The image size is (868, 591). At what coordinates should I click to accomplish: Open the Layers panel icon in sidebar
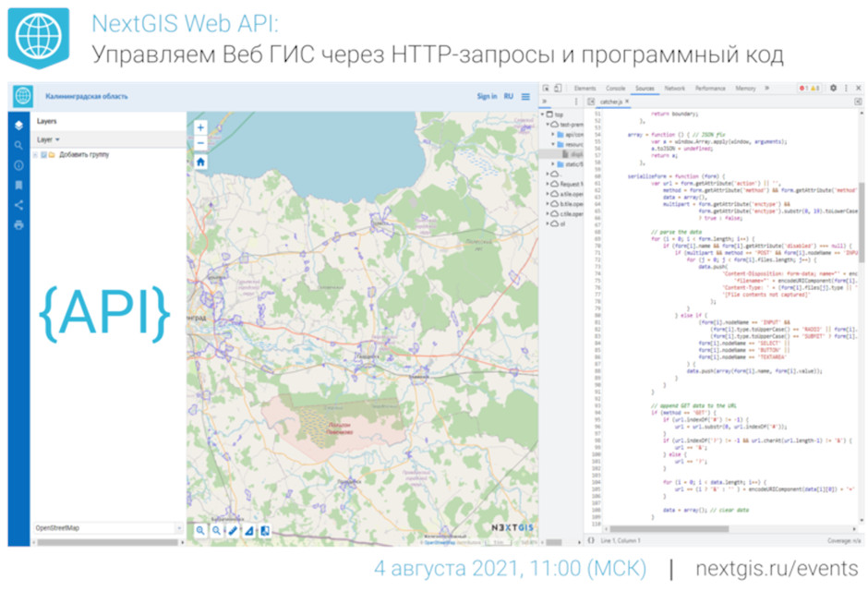click(x=18, y=125)
